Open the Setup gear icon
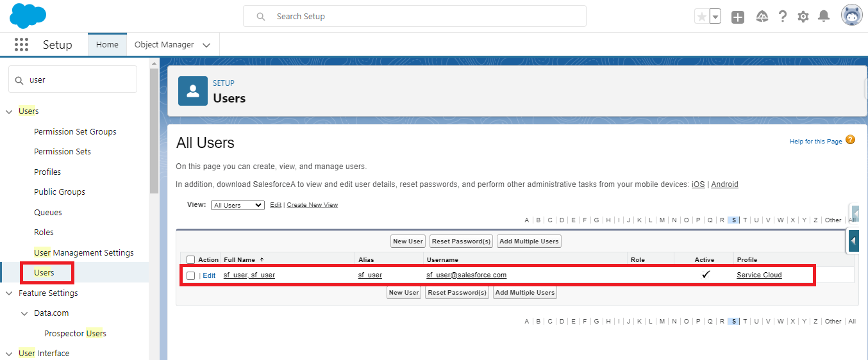 803,17
